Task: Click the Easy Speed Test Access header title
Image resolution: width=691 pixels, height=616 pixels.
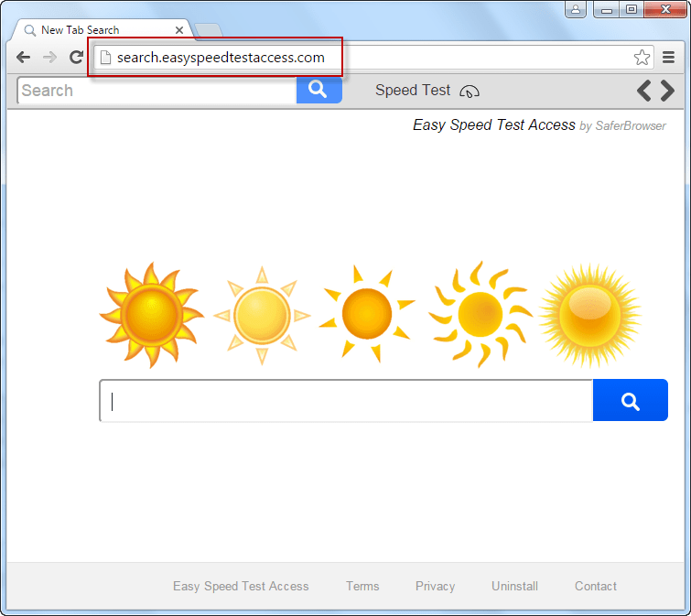Action: (494, 125)
